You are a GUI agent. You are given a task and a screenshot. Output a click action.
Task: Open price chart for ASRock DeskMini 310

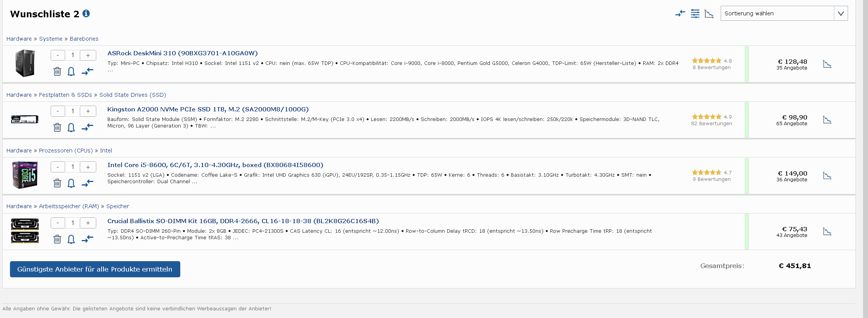click(x=827, y=64)
